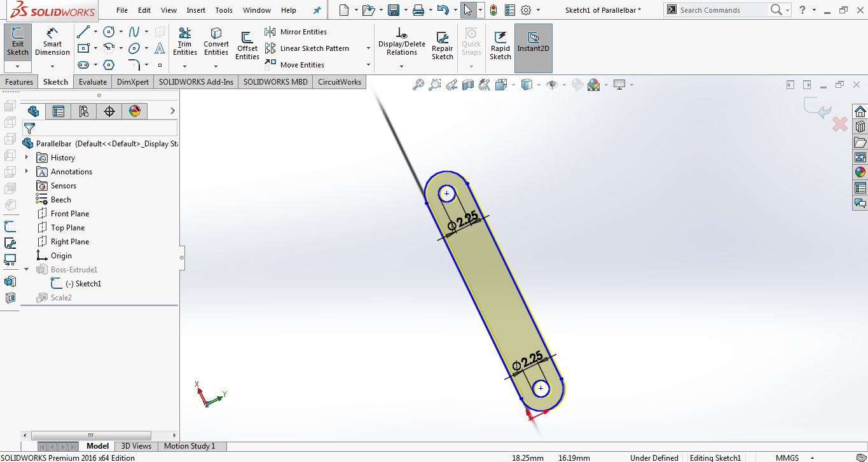Pin the menu bar with the pushpin
The height and width of the screenshot is (462, 868).
(317, 10)
